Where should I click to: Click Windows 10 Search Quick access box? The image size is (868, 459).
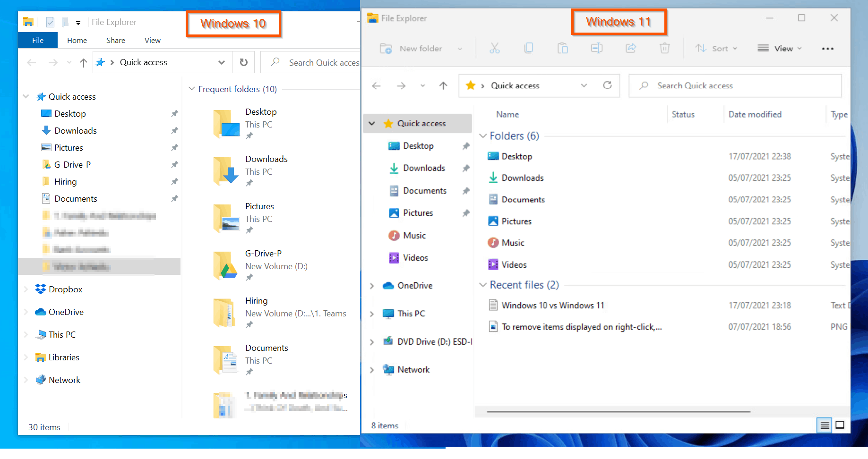311,62
